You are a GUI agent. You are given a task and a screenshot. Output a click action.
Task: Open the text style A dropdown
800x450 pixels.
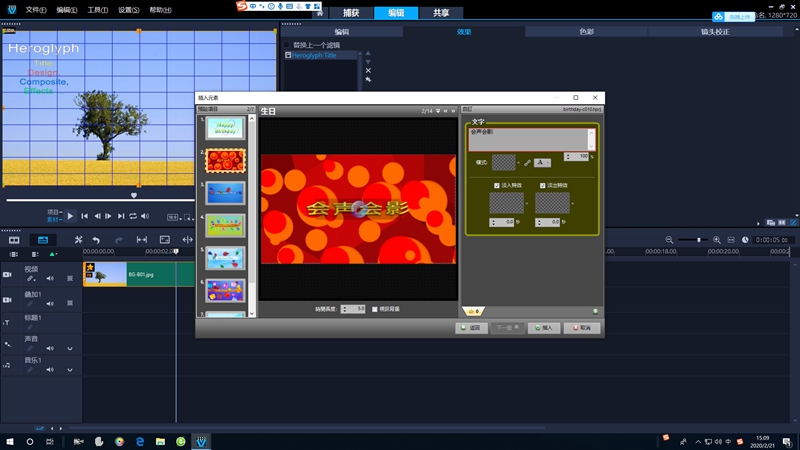pos(542,163)
